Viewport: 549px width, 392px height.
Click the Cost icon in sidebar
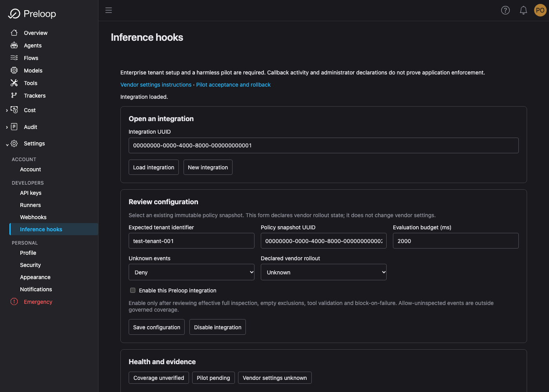click(x=14, y=110)
